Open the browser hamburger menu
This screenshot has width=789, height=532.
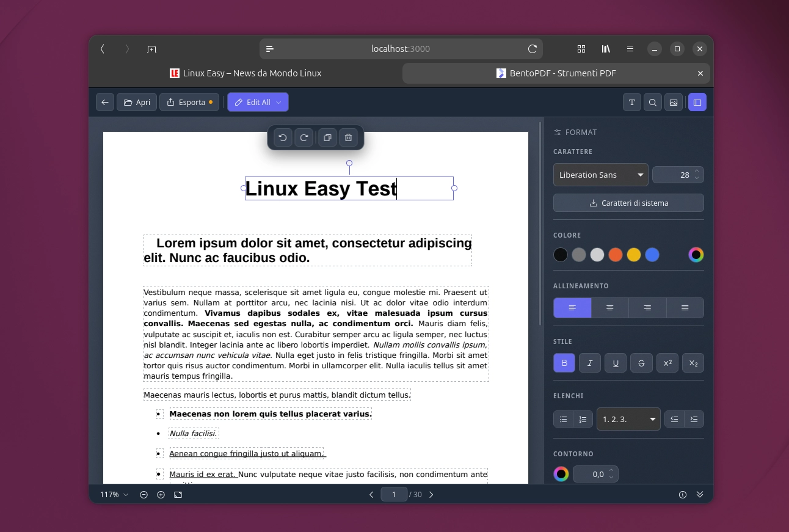[x=630, y=49]
